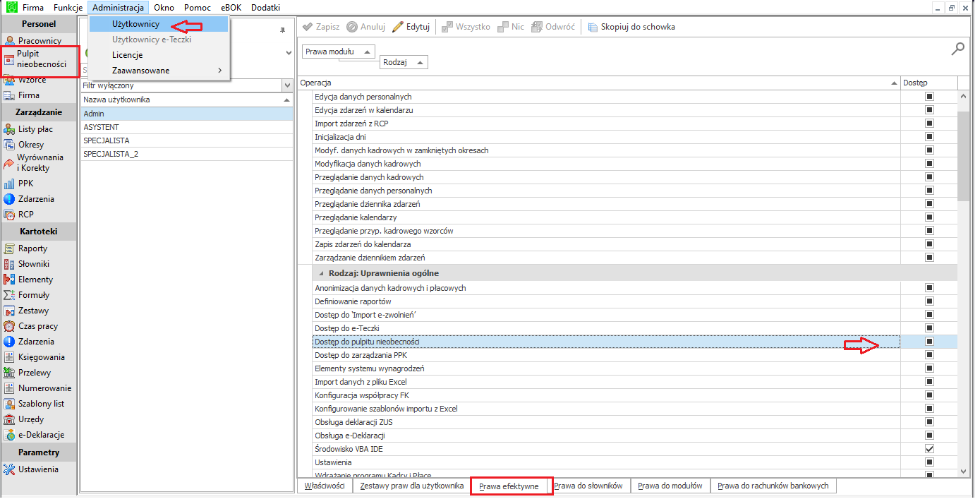Open the Filtr wyłączony dropdown
This screenshot has width=980, height=504.
tap(286, 85)
